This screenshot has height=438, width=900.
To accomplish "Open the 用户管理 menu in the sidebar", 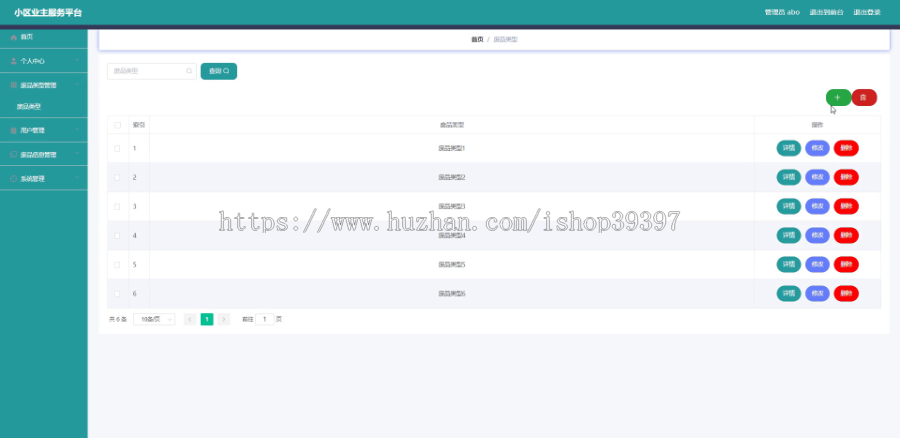I will tap(44, 130).
